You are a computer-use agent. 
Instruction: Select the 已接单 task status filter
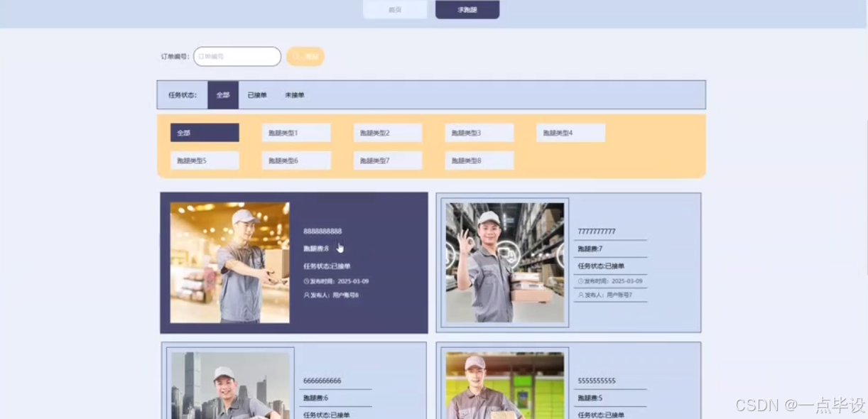pos(257,94)
